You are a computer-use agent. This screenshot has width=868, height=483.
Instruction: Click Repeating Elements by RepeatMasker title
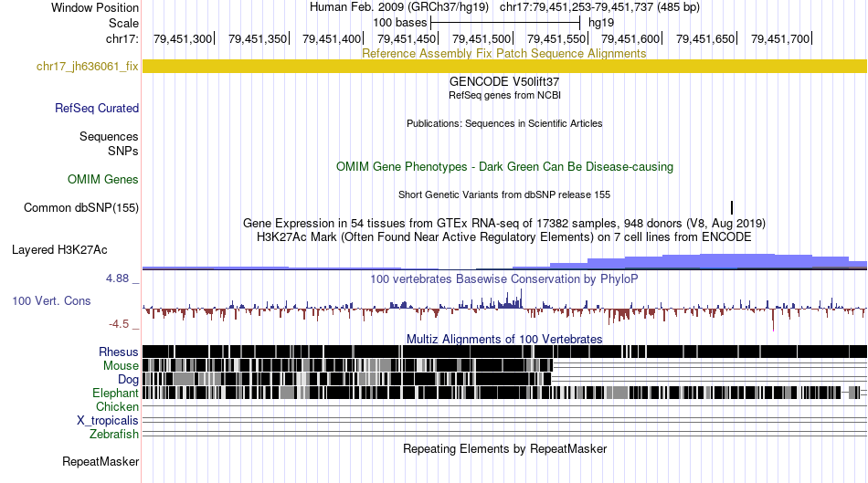[504, 448]
